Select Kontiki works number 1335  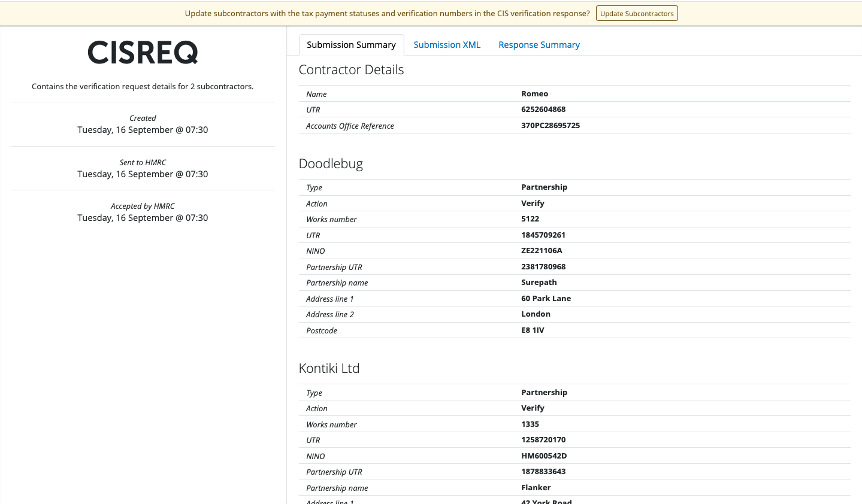coord(530,424)
